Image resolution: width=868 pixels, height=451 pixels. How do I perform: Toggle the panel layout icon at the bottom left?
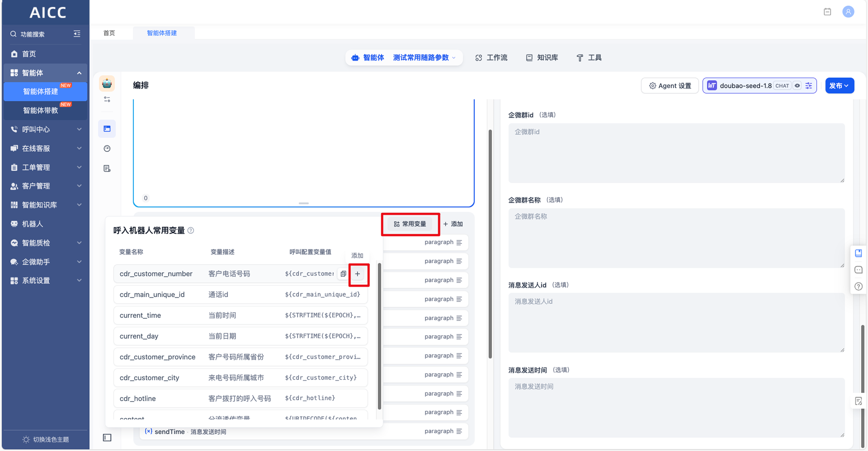pos(107,437)
